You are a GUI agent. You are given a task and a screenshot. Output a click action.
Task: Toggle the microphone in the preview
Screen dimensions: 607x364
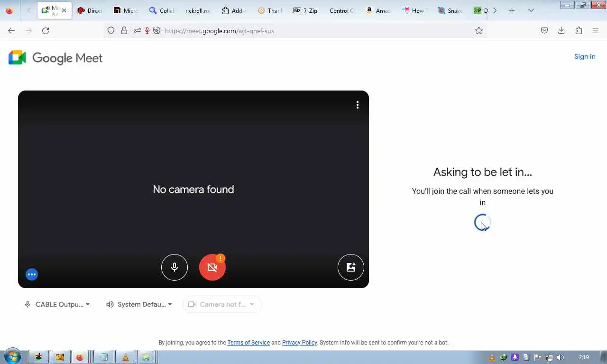[x=175, y=267]
